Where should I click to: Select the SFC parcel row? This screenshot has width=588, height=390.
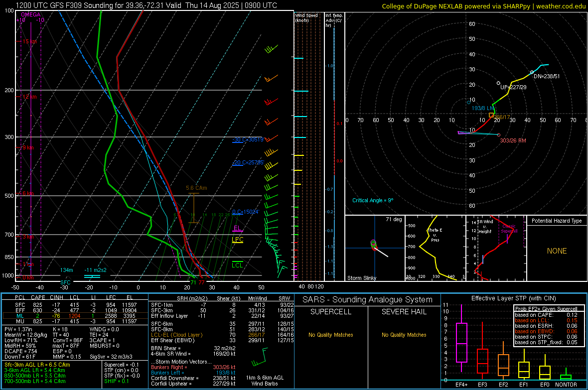(75, 305)
